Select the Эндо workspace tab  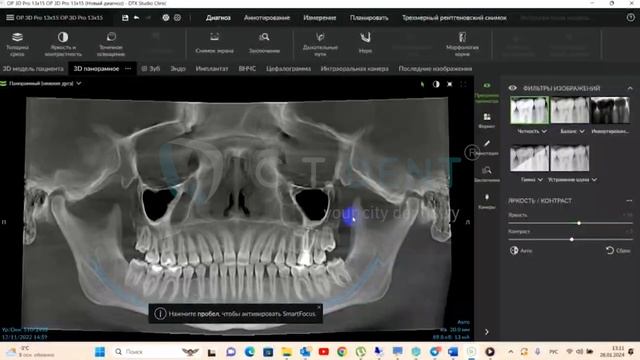tap(178, 69)
